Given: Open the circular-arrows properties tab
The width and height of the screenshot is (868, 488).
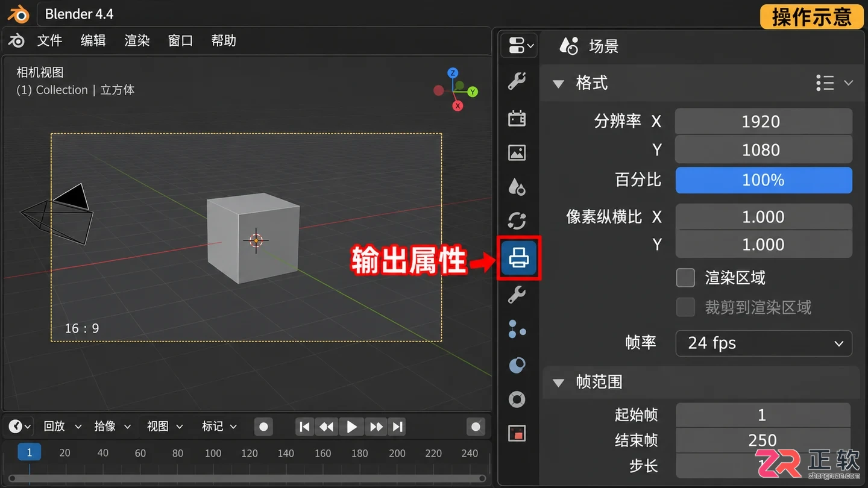Looking at the screenshot, I should 517,221.
